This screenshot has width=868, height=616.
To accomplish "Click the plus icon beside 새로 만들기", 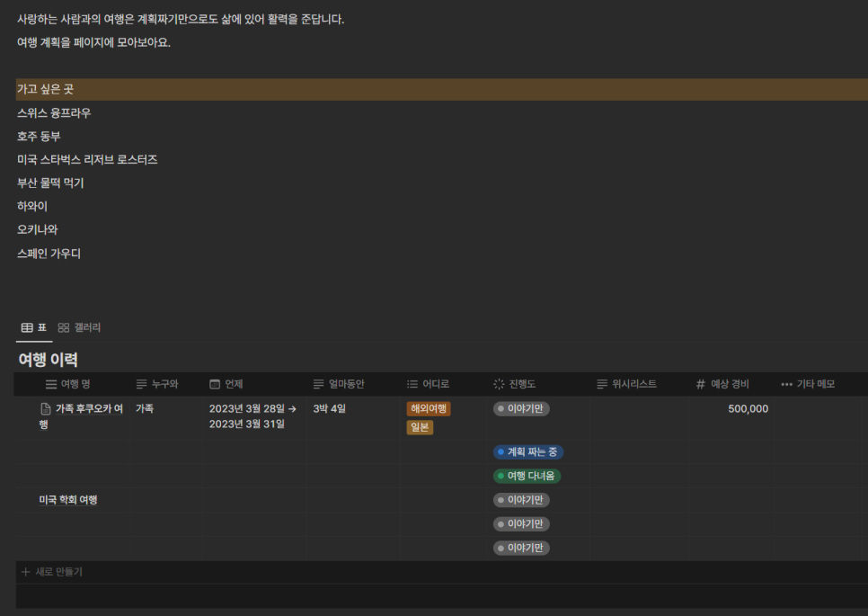I will click(25, 572).
